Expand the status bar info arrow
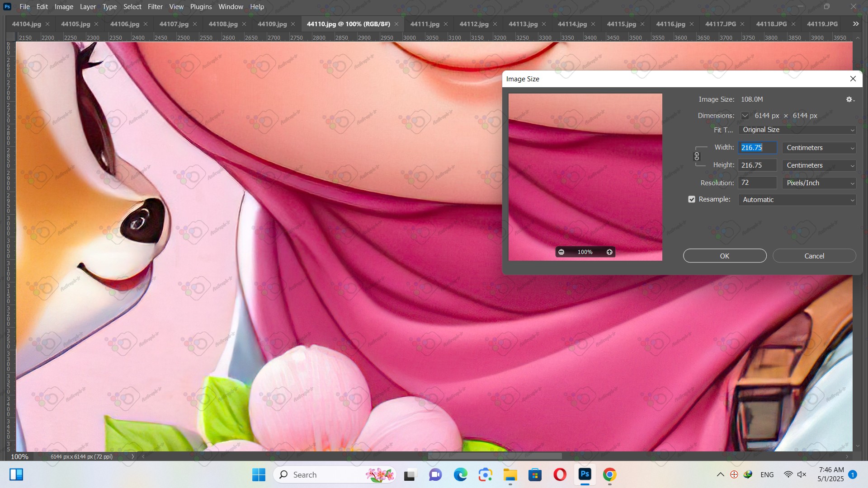Image resolution: width=868 pixels, height=488 pixels. (132, 456)
